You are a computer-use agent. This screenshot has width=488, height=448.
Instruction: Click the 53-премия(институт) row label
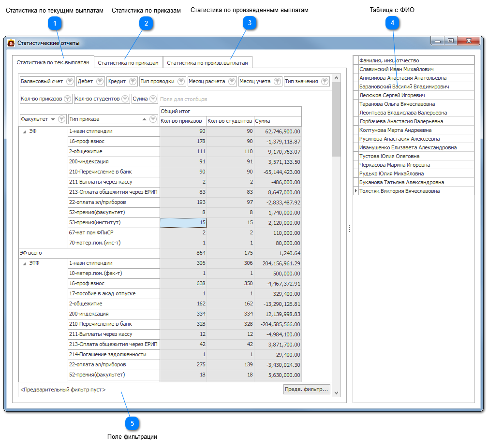coord(114,223)
